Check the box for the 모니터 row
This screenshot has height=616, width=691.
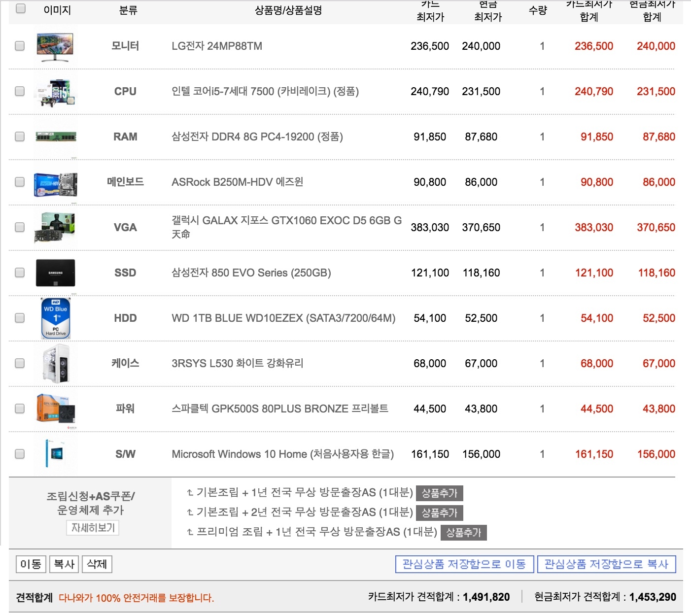pos(20,46)
